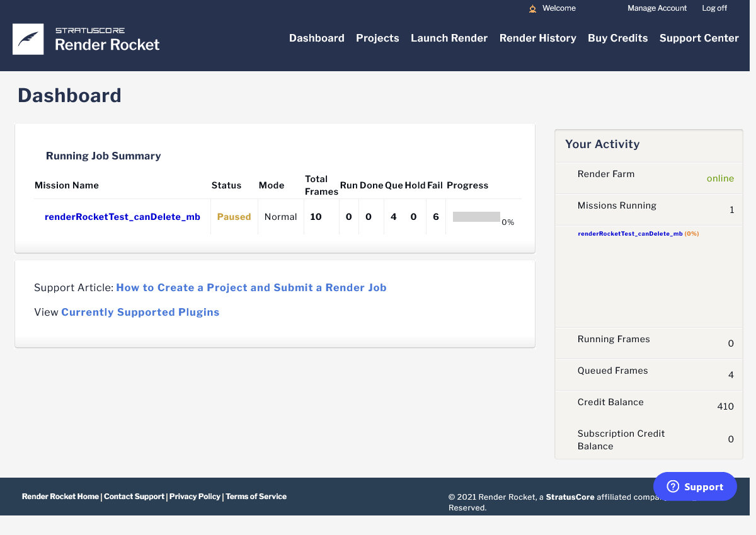The image size is (756, 535).
Task: View Render History page
Action: click(537, 38)
